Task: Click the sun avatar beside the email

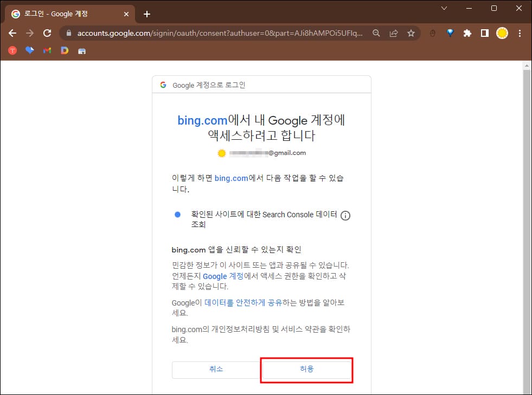Action: (x=222, y=153)
